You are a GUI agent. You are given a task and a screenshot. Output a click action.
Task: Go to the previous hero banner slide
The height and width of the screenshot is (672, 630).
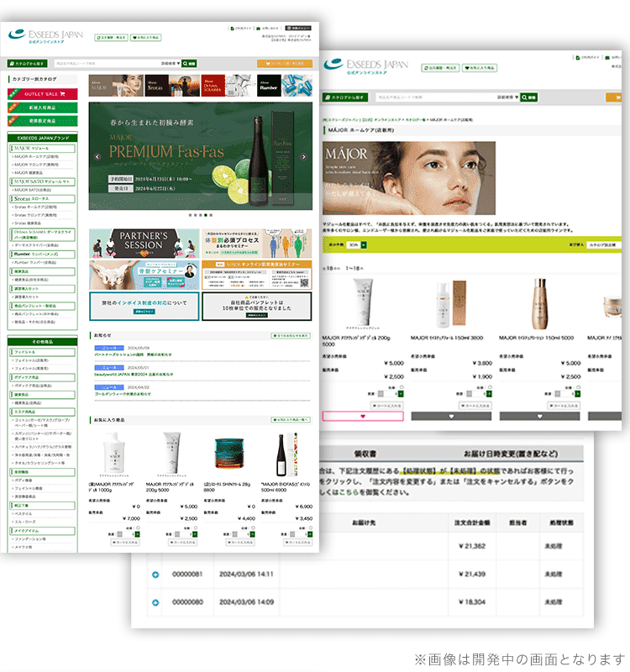tap(97, 156)
